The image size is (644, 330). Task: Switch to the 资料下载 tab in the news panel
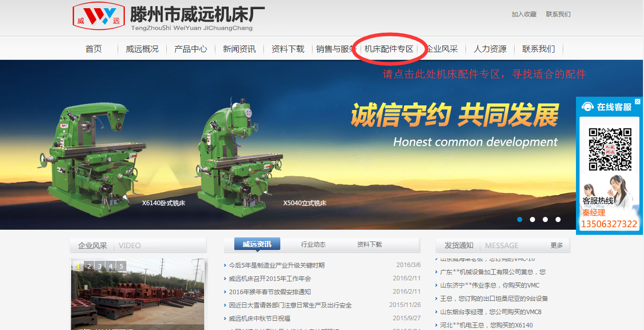point(369,245)
